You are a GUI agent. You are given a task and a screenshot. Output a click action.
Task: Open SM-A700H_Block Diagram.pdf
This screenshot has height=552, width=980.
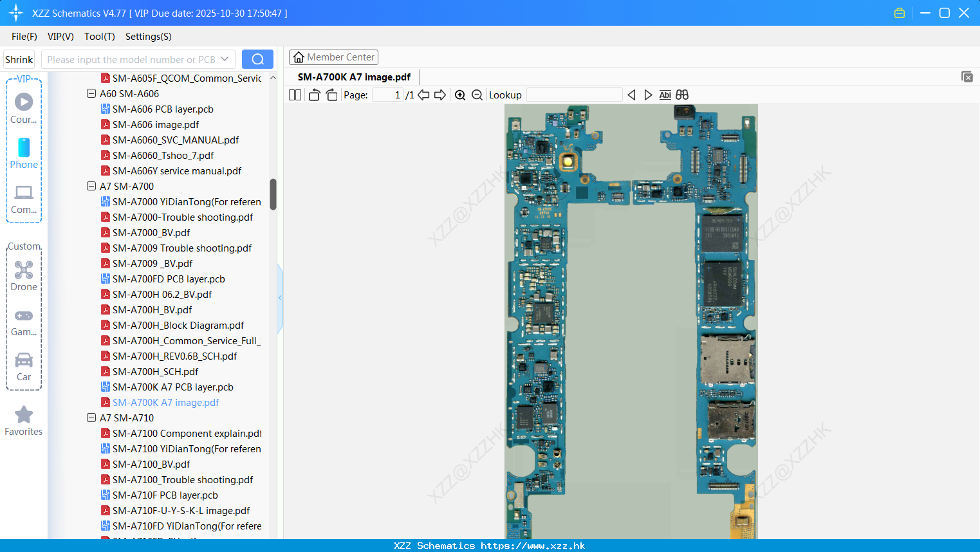tap(178, 326)
